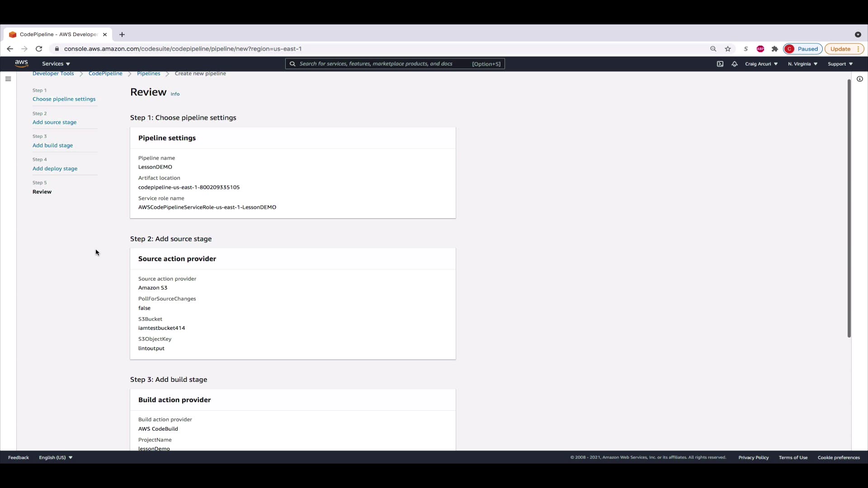The image size is (868, 488).
Task: Expand the Services dropdown menu
Action: (x=56, y=64)
